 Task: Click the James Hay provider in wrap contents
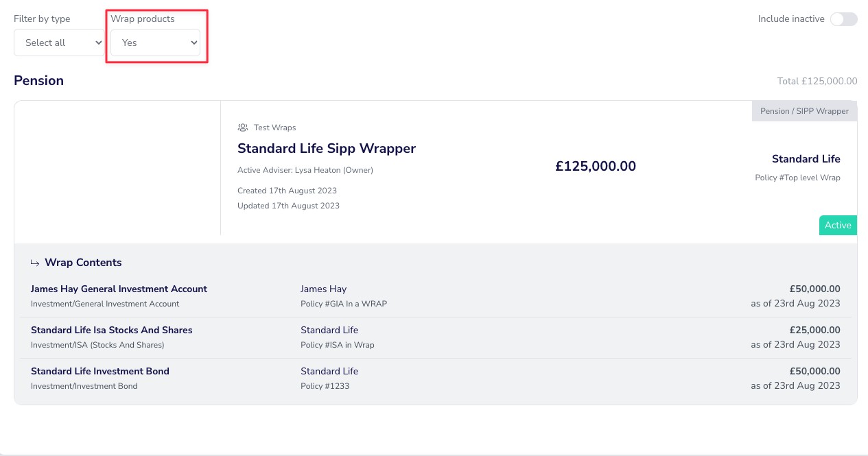click(x=323, y=289)
